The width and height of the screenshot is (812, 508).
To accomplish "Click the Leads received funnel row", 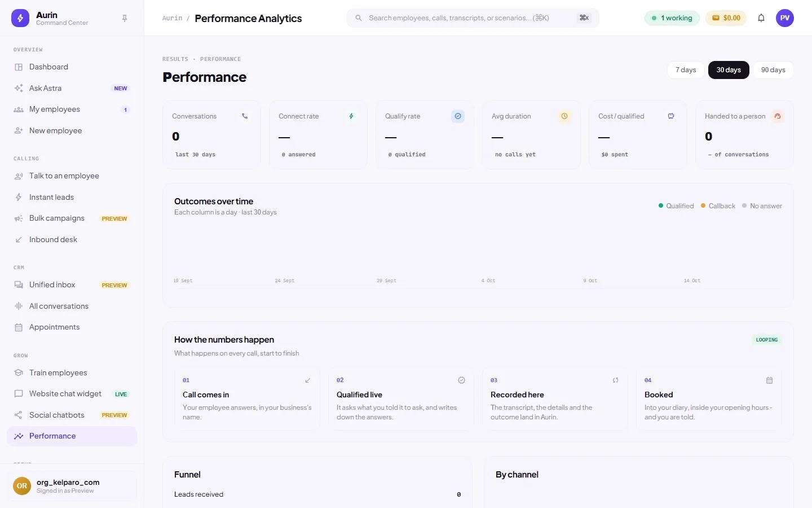I will (317, 494).
